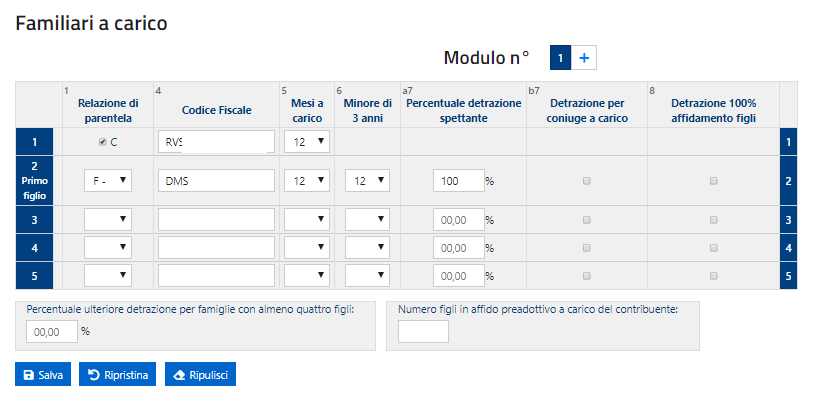Screen dimensions: 813x403
Task: Select Modulo number 1 tab
Action: click(560, 58)
